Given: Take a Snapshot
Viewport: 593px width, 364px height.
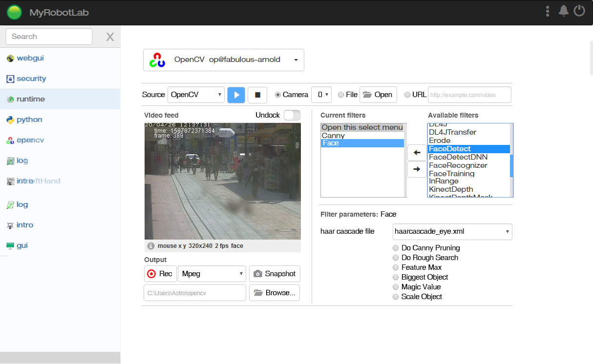Looking at the screenshot, I should 275,274.
